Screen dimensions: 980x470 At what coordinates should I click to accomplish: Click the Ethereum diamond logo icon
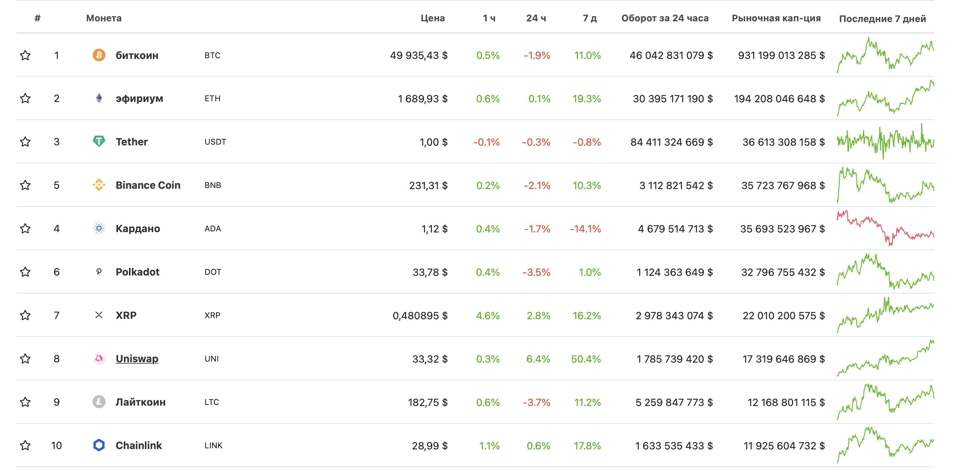[x=99, y=98]
